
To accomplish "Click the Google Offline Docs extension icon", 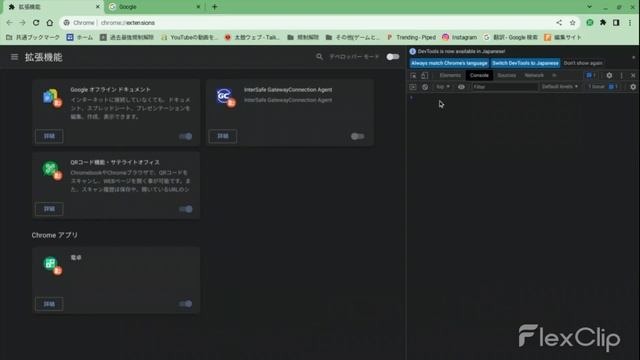I will tap(52, 98).
